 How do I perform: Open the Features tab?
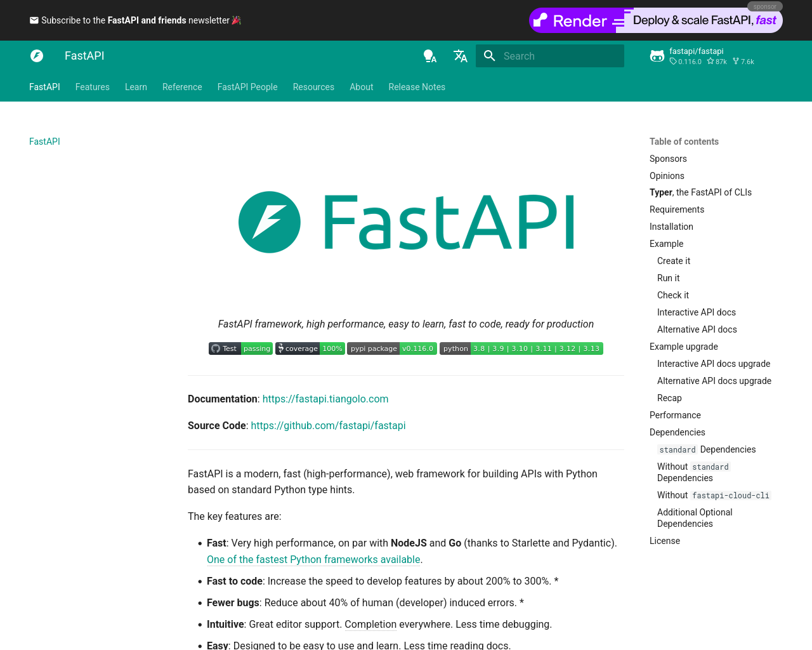pos(93,87)
